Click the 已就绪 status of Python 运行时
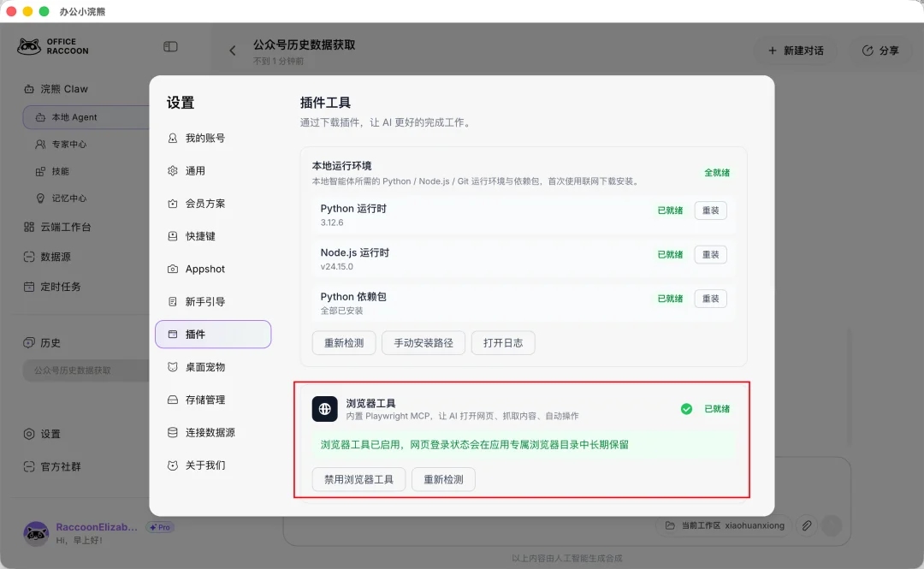The width and height of the screenshot is (924, 569). click(670, 210)
